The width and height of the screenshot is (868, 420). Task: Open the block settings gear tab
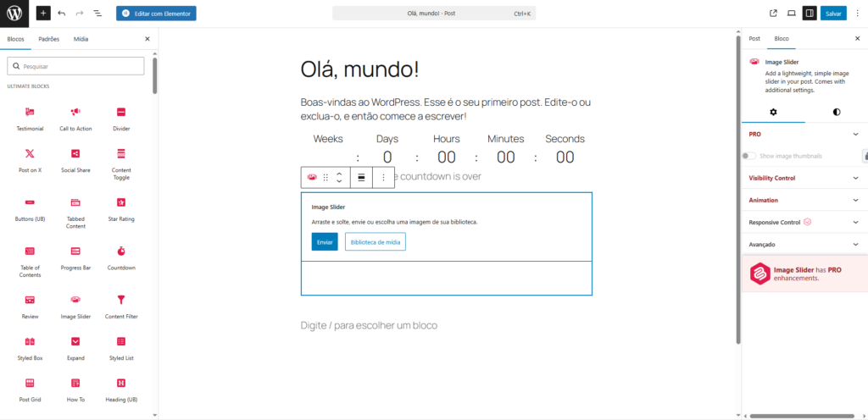pos(773,112)
